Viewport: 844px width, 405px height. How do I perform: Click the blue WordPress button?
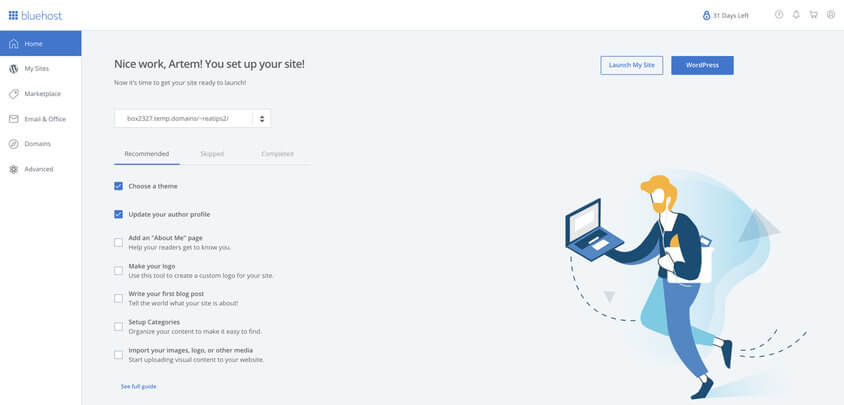tap(702, 65)
